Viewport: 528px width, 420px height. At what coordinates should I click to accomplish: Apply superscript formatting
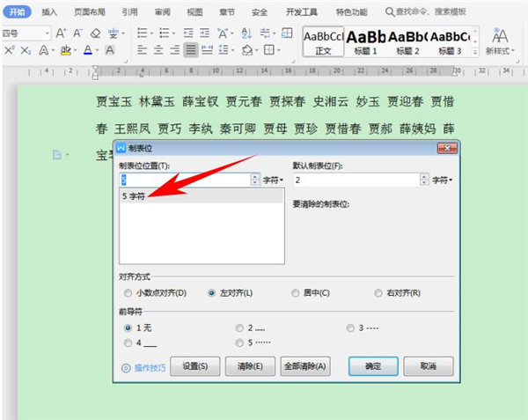point(9,50)
